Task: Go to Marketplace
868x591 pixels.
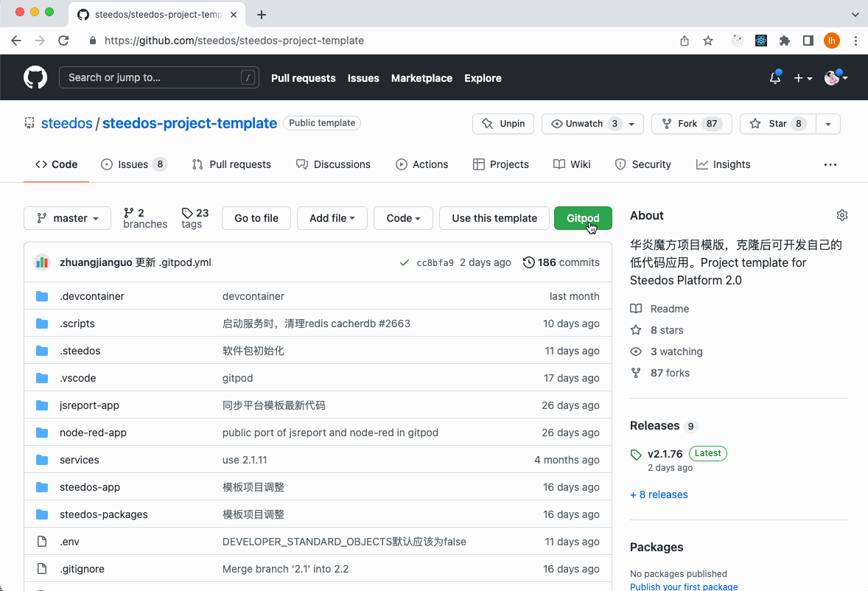Action: (x=421, y=78)
